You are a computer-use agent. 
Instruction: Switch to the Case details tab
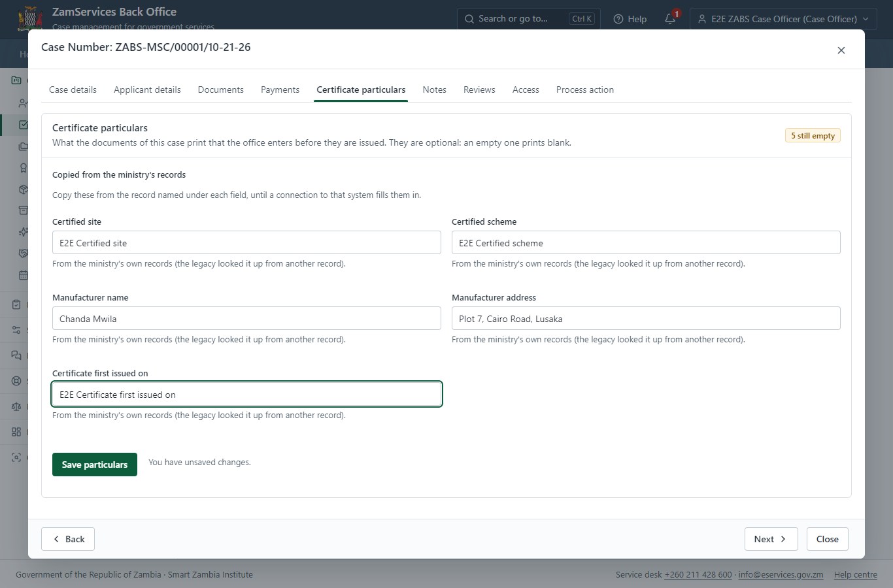73,90
